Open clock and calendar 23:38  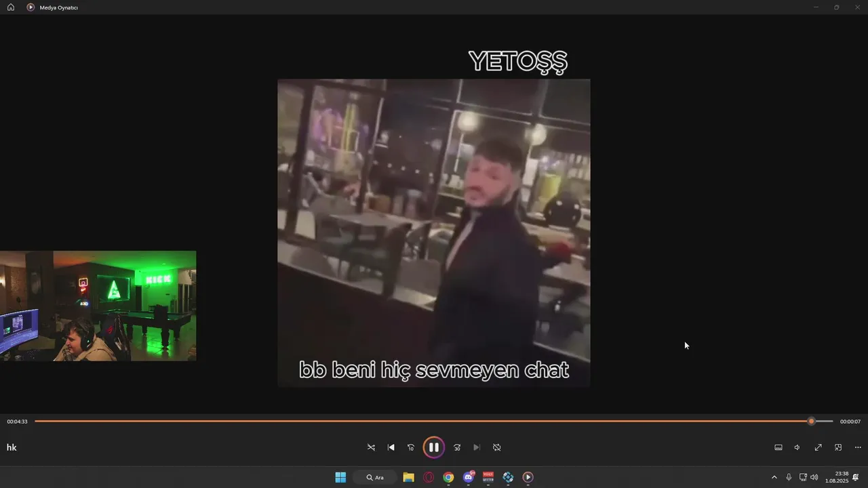(838, 477)
